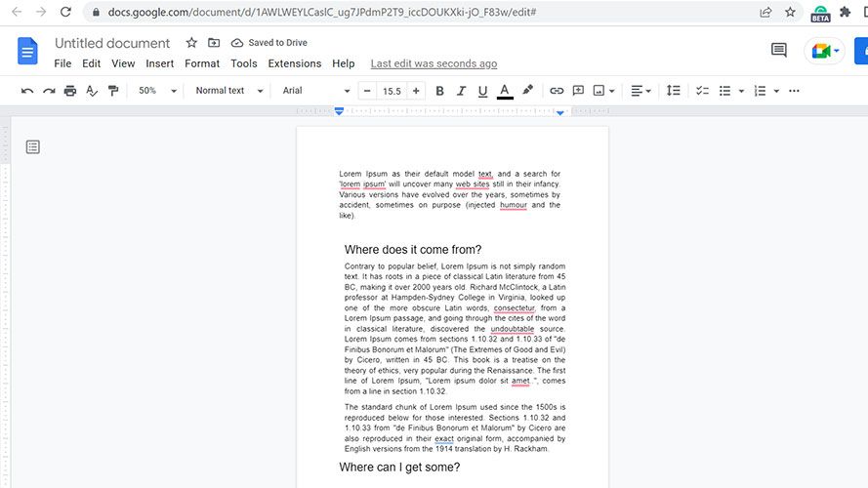Click the underlined word 'undoubtable'
Image resolution: width=868 pixels, height=488 pixels.
pyautogui.click(x=513, y=329)
